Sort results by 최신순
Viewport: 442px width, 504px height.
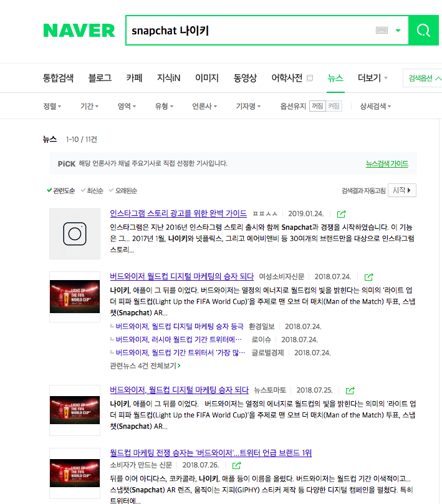click(x=92, y=191)
